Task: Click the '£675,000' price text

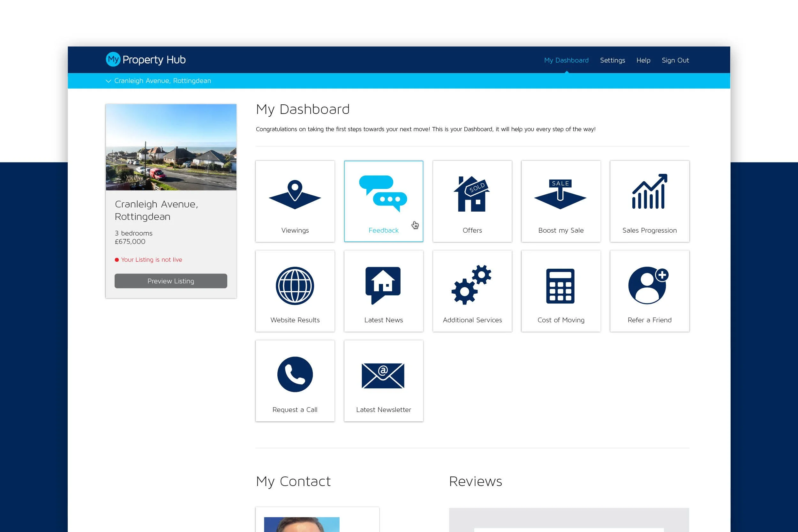Action: tap(130, 242)
